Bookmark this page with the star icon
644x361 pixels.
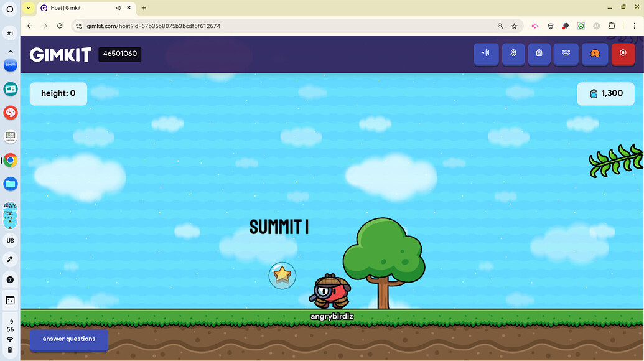[x=515, y=26]
